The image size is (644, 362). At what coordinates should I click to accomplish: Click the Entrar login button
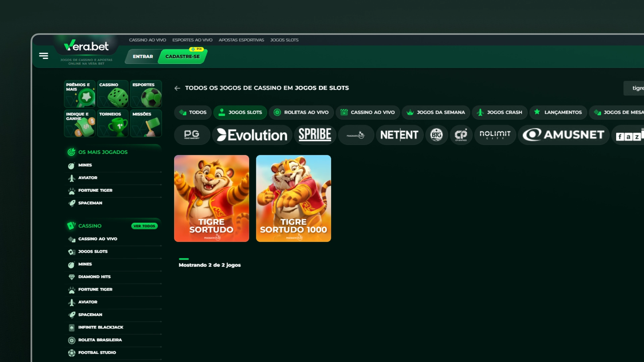pos(143,56)
